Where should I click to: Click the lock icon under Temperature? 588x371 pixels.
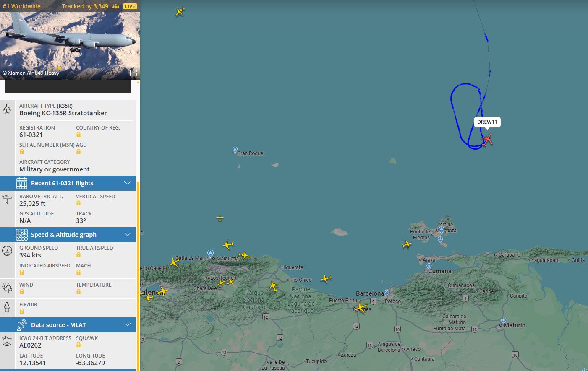pos(78,292)
